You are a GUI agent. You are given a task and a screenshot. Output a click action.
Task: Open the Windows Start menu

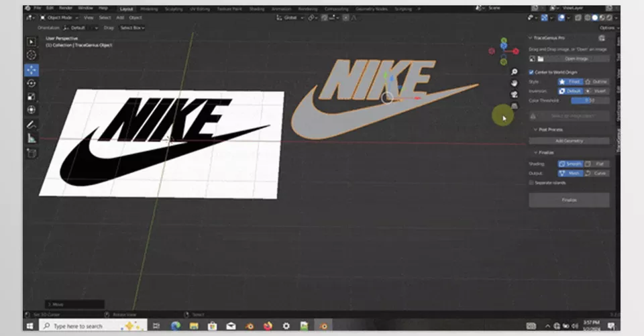point(30,326)
